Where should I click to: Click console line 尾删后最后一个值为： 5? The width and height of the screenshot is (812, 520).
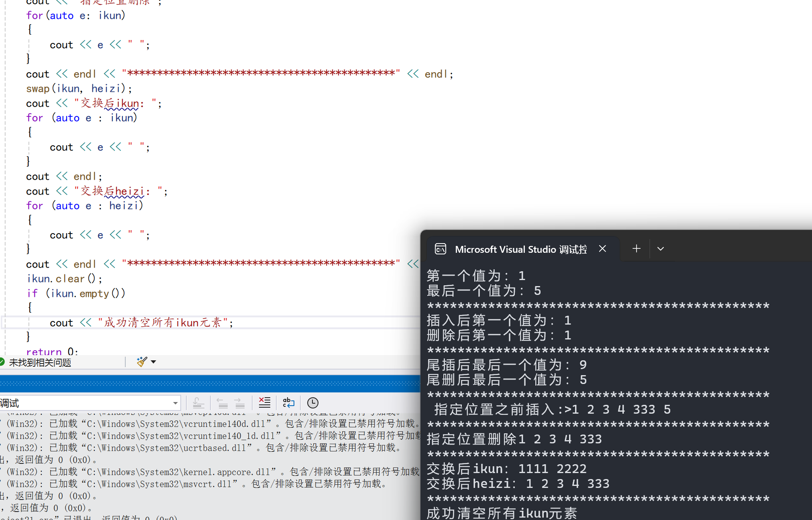pyautogui.click(x=507, y=380)
